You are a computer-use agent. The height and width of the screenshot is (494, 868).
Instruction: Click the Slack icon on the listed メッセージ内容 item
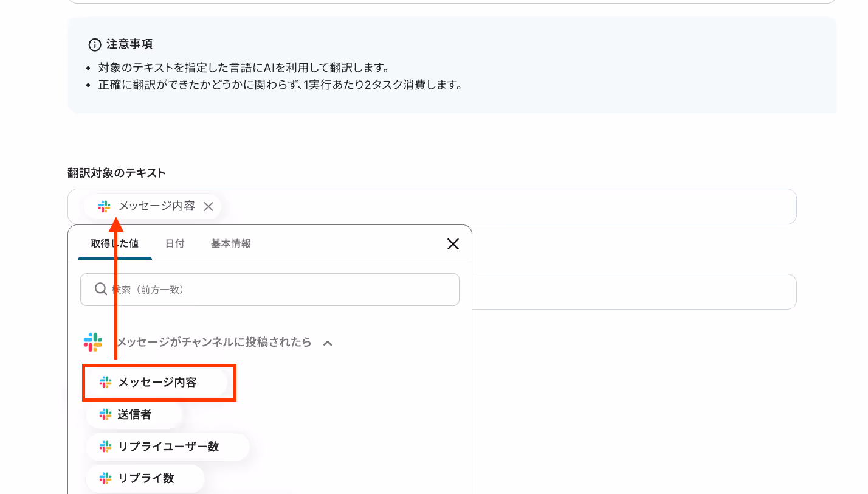(x=106, y=382)
